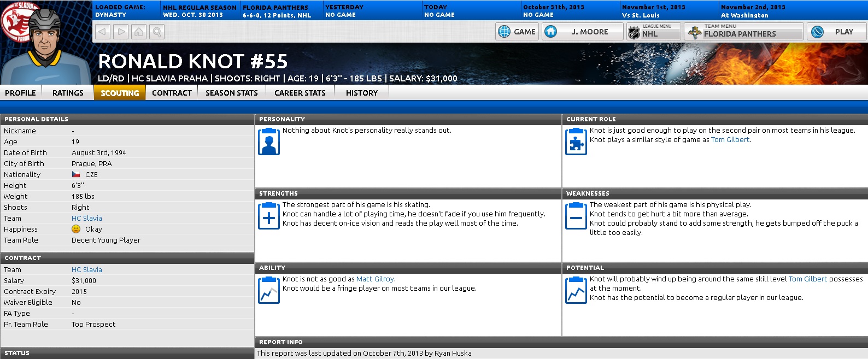Open HC Slavia link in Contract section

87,269
